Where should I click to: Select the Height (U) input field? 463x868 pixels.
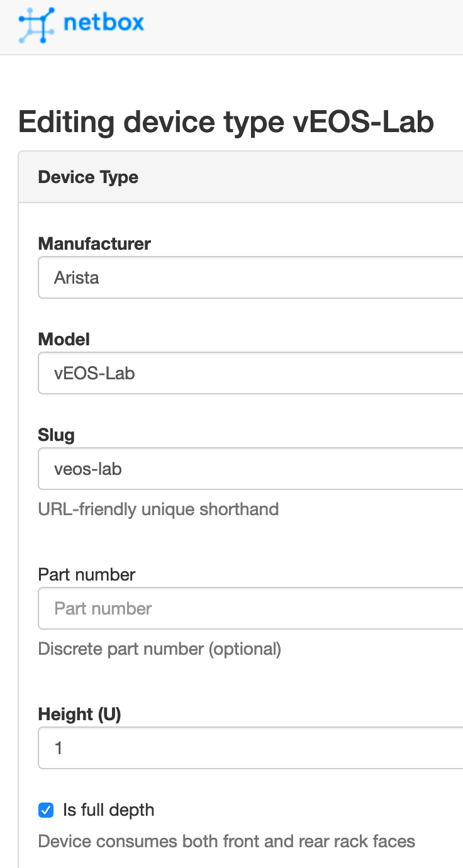(250, 748)
